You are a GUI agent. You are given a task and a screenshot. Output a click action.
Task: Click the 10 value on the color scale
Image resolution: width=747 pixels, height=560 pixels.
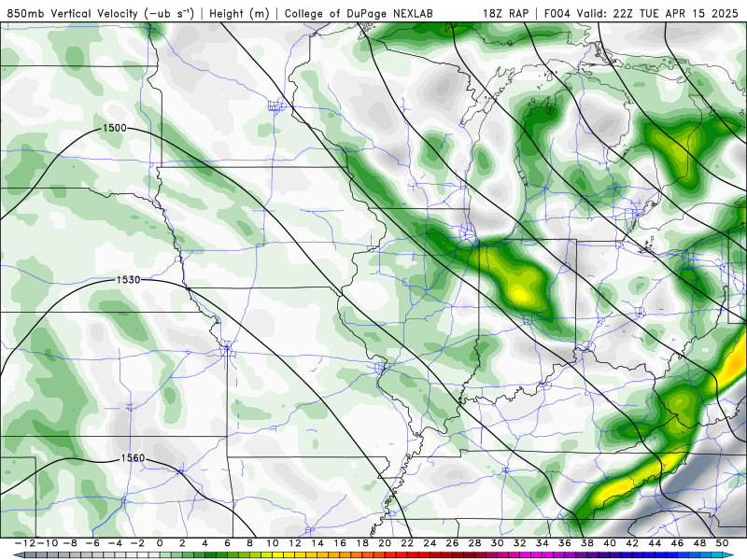272,543
